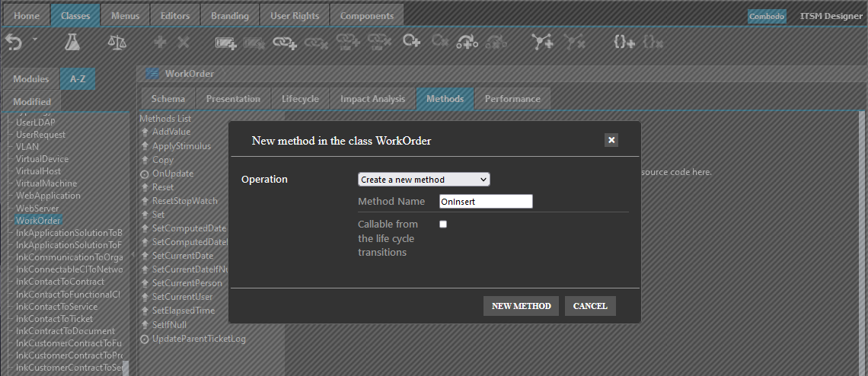Screen dimensions: 868x376
Task: Select OnUpdate in the Methods List
Action: pos(172,174)
